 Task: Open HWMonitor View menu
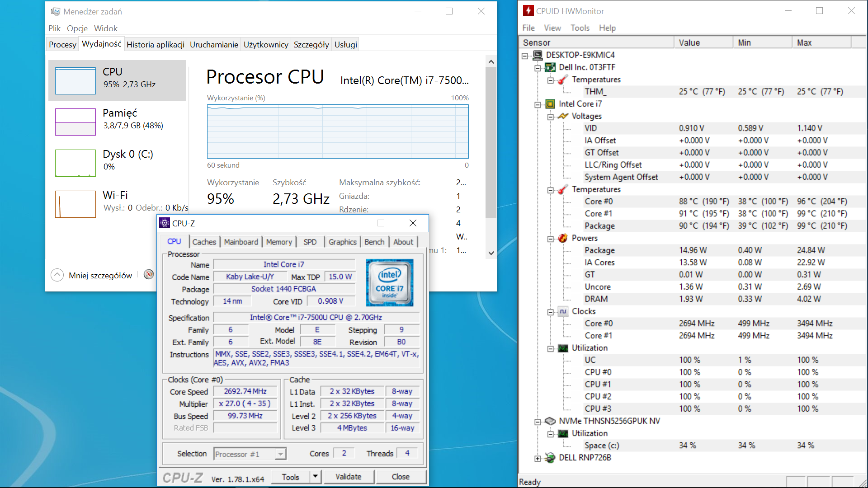click(x=552, y=28)
